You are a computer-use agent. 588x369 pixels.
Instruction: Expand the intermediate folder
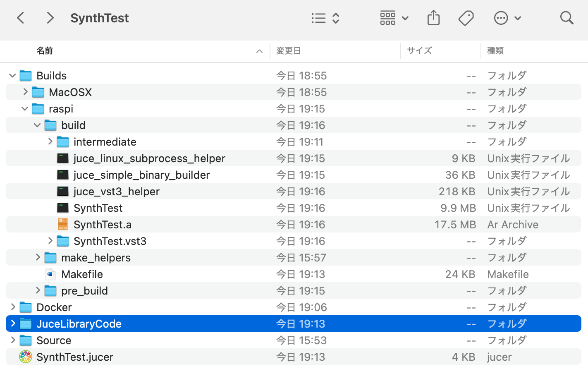coord(50,141)
